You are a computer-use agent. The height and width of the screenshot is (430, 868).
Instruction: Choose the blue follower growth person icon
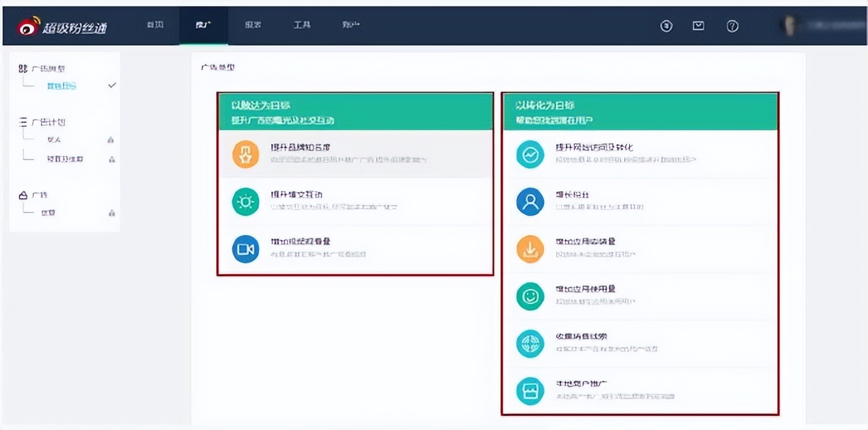[530, 202]
